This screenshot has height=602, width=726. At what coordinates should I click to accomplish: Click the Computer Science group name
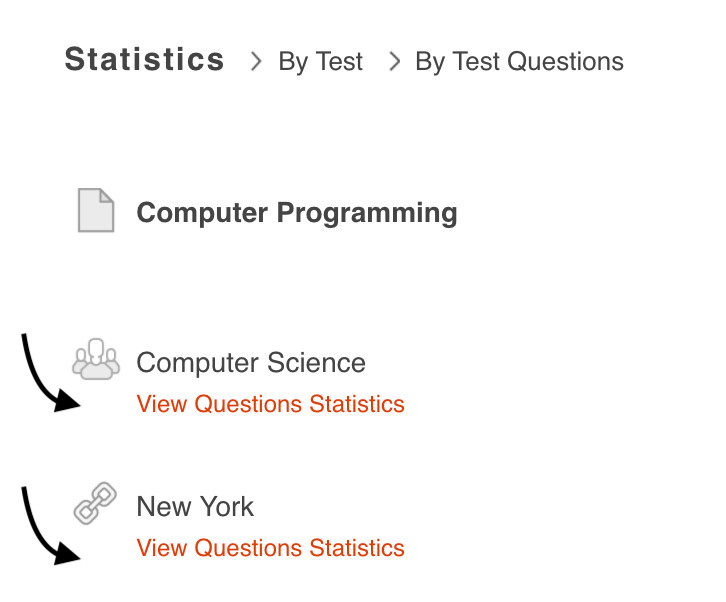tap(251, 363)
